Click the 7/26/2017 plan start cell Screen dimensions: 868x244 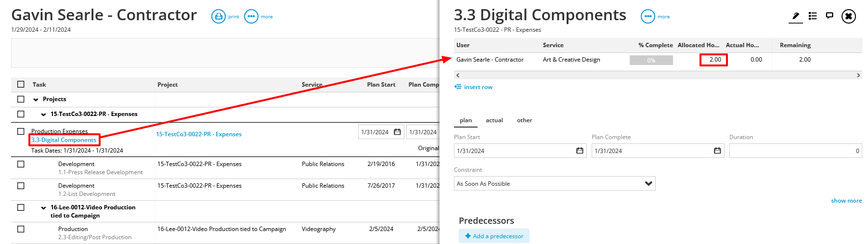point(381,186)
